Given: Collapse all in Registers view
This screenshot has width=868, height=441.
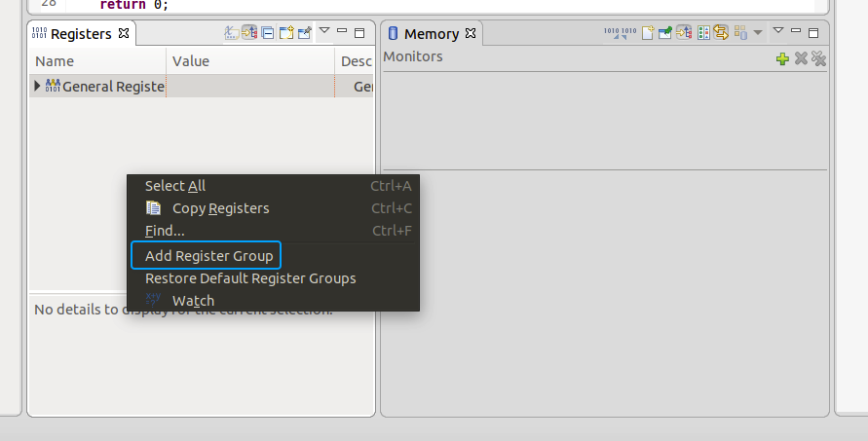Looking at the screenshot, I should tap(268, 33).
